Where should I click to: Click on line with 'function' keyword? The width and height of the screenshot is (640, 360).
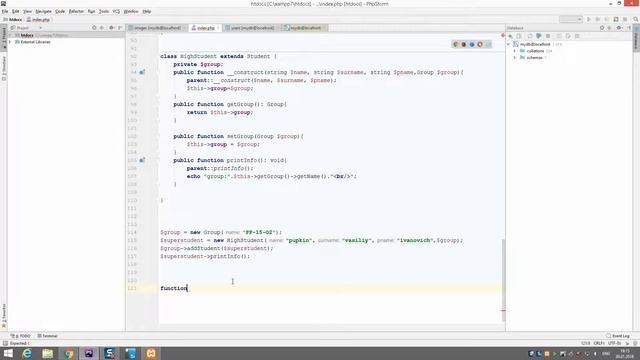[x=331, y=288]
